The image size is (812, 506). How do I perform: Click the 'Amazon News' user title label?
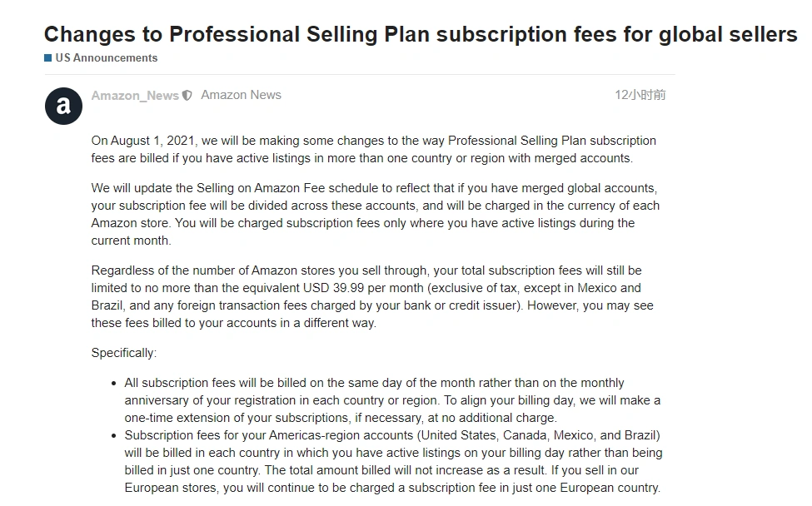click(x=242, y=95)
